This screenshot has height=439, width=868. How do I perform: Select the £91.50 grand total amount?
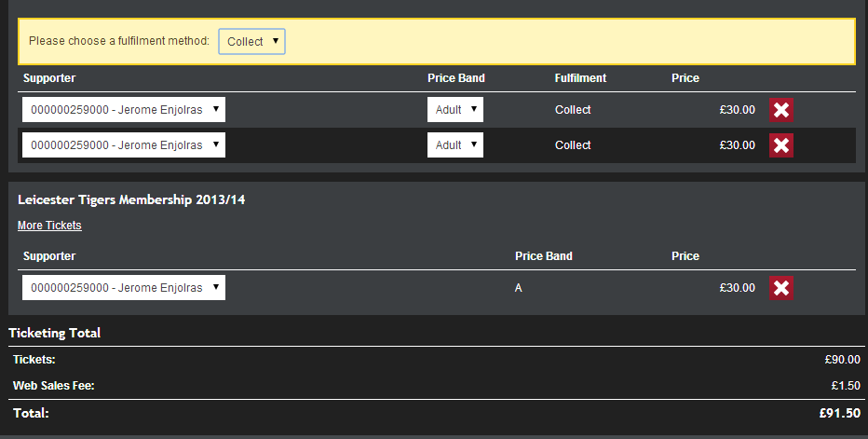(x=840, y=412)
